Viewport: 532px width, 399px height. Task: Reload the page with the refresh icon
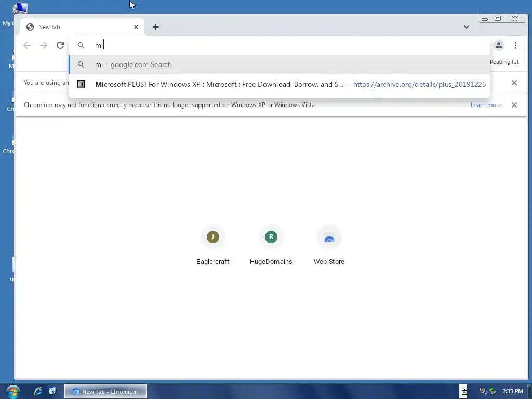click(x=60, y=45)
